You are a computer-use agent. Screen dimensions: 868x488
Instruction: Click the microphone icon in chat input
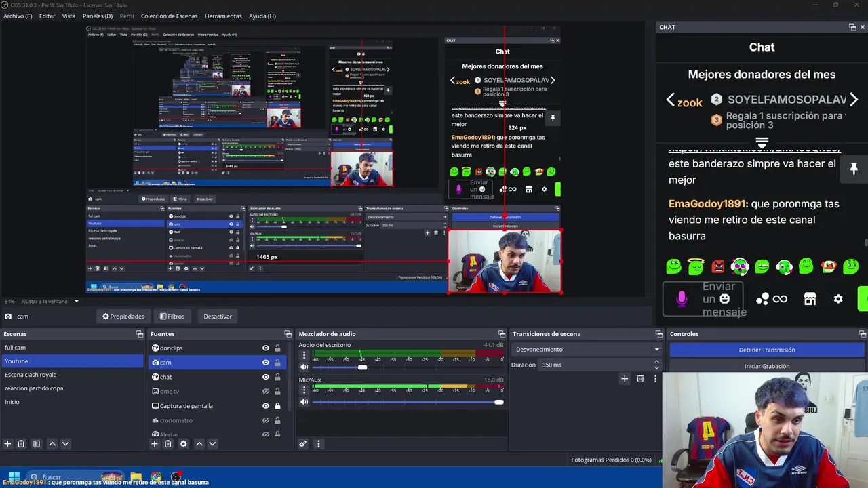coord(682,299)
